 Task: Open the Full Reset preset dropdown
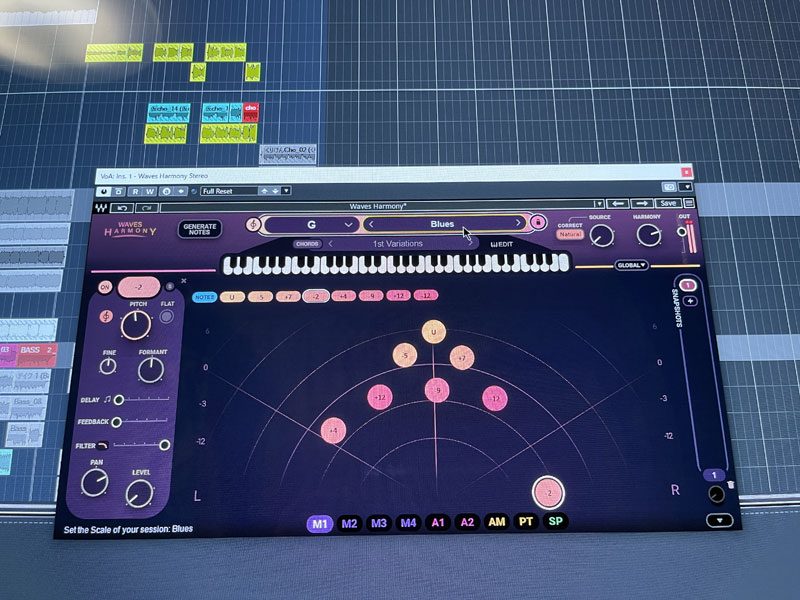[286, 191]
